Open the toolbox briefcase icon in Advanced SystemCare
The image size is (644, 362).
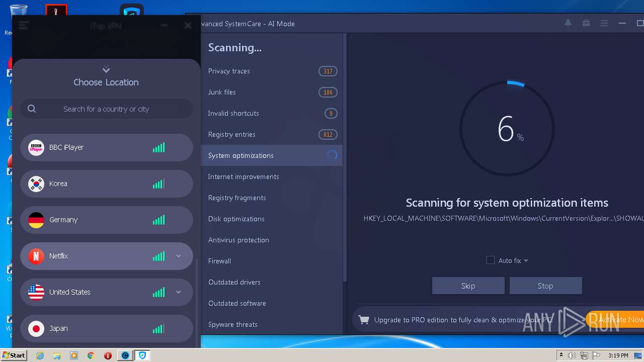click(x=586, y=23)
